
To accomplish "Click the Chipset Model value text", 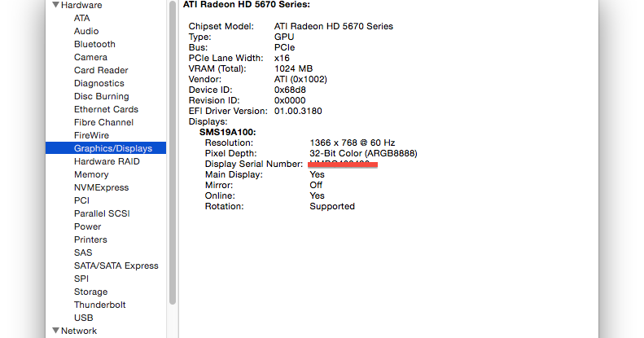I will pos(334,26).
